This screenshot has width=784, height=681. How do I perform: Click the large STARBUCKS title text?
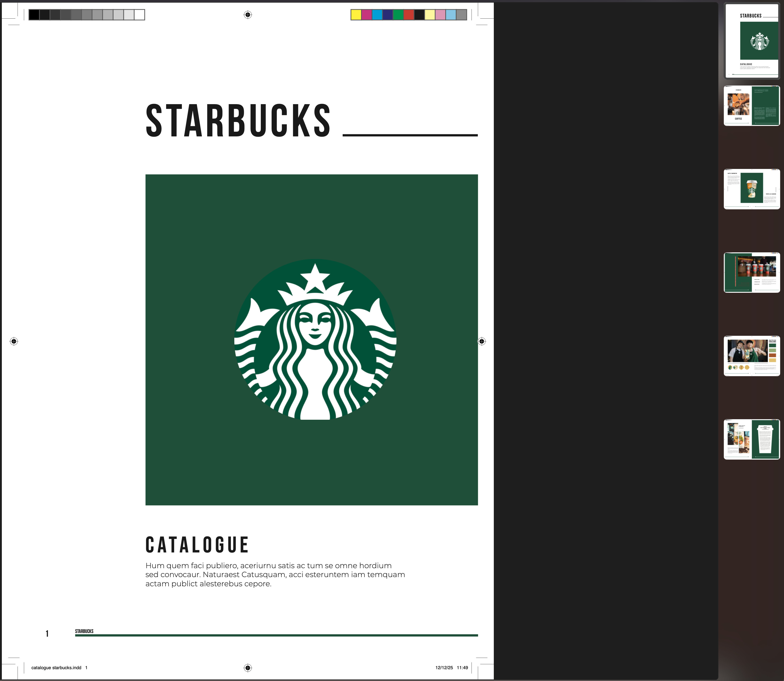coord(238,120)
